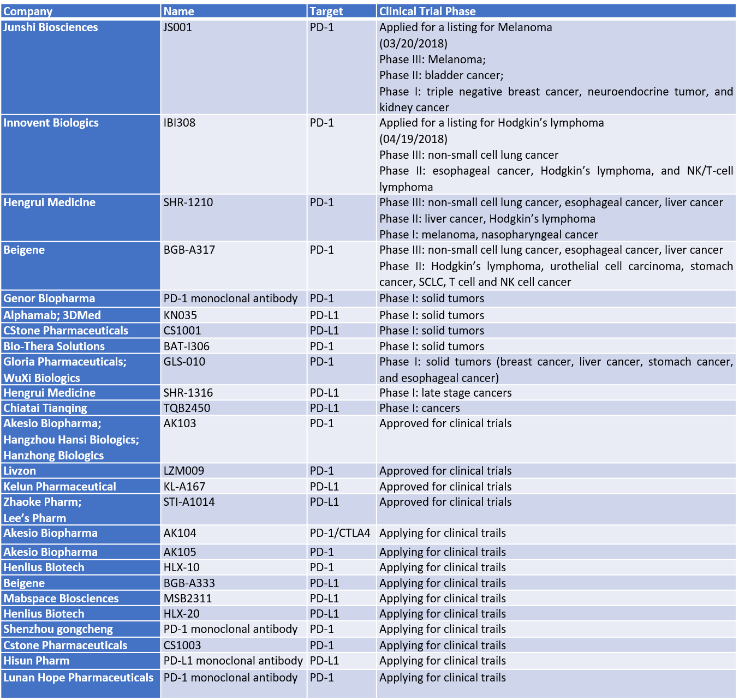Select the Chiatai Tianqing company cell
Viewport: 739px width, 700px height.
coord(81,408)
